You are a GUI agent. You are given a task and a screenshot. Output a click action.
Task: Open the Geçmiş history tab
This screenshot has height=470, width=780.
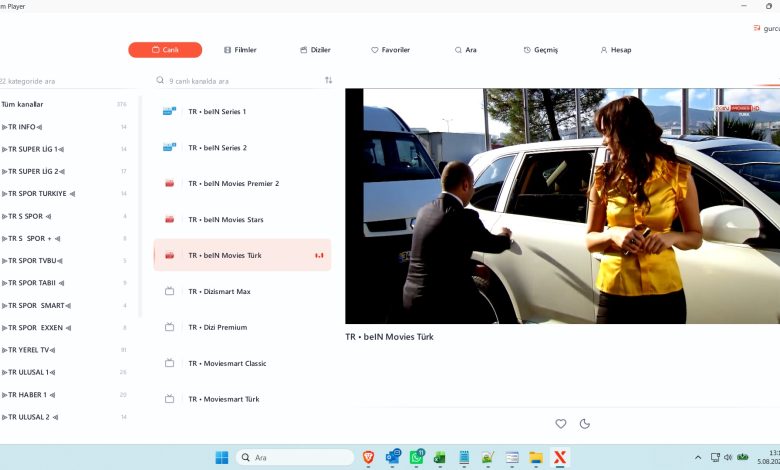(x=541, y=50)
